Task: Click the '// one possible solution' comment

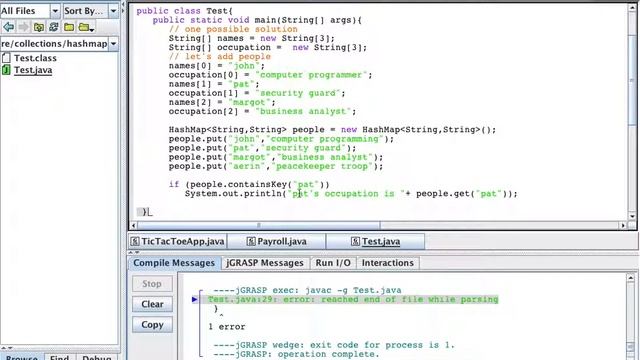Action: click(x=233, y=29)
